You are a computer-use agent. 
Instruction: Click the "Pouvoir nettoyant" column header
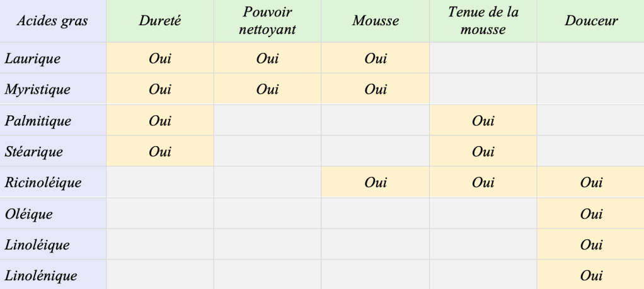tap(268, 21)
